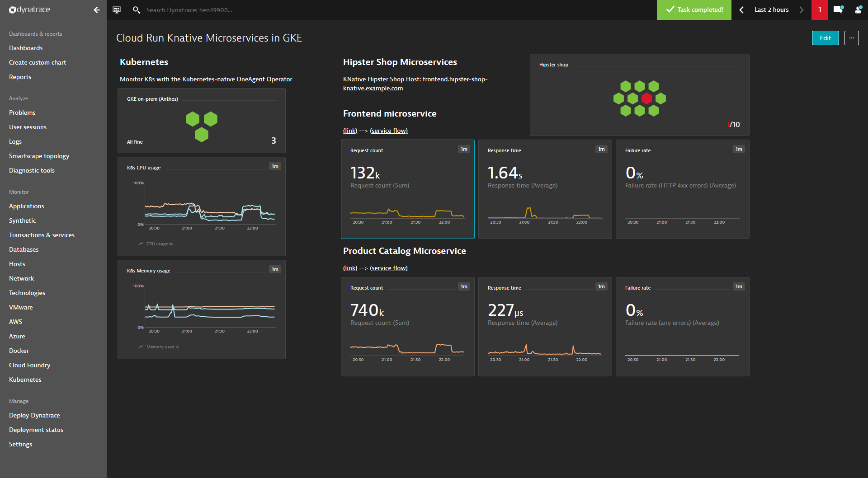Open Frontend Failure rate HTTP 4xx tile

pyautogui.click(x=683, y=189)
